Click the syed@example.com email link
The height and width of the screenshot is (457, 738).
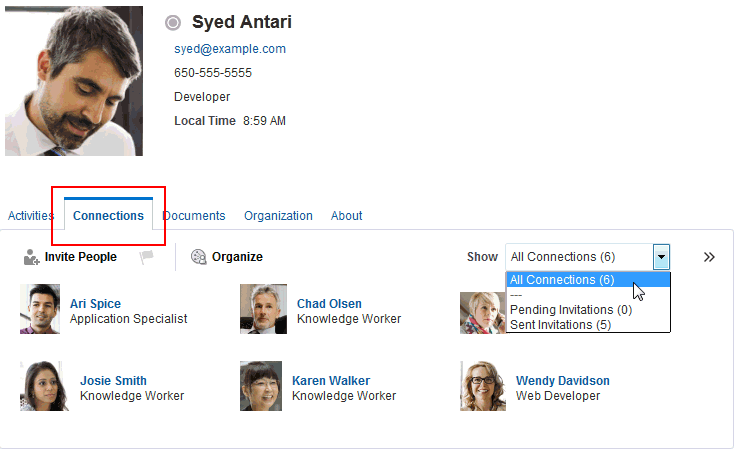click(230, 49)
